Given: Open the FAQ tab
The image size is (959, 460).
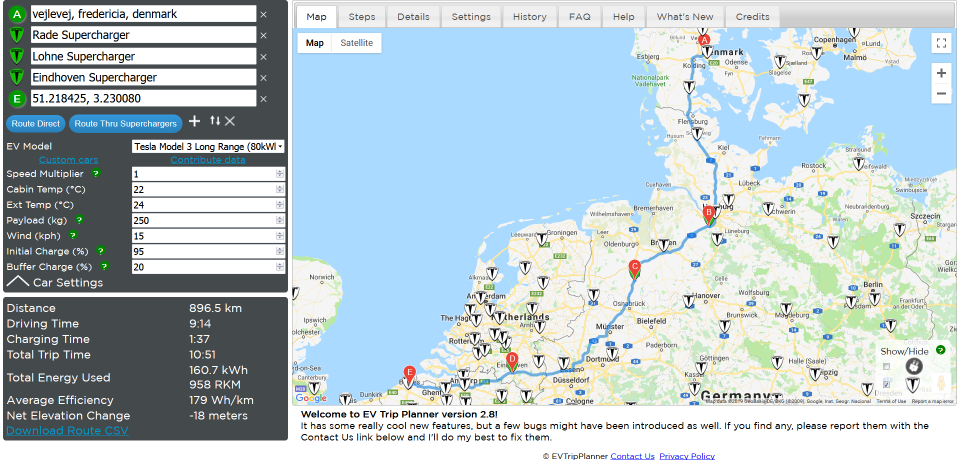Looking at the screenshot, I should pyautogui.click(x=579, y=17).
